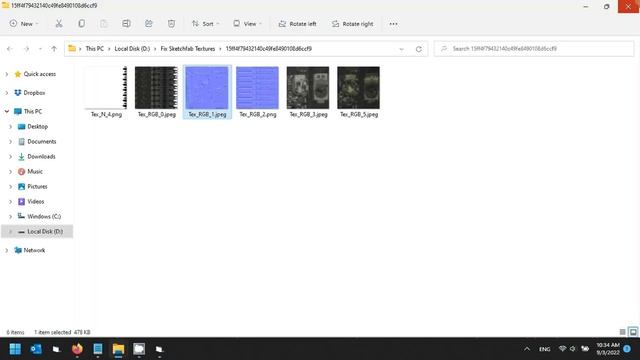Select This PC in navigation pane
This screenshot has height=360, width=640.
pyautogui.click(x=33, y=111)
